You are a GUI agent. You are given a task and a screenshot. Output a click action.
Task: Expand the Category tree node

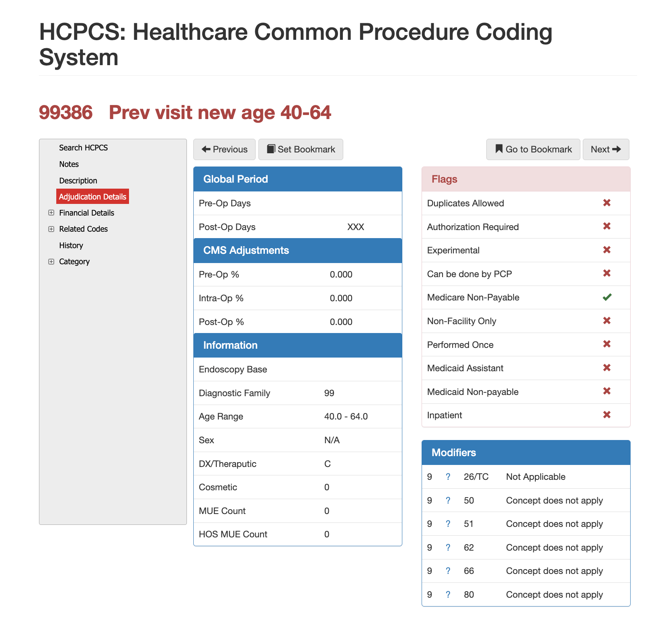(x=51, y=262)
